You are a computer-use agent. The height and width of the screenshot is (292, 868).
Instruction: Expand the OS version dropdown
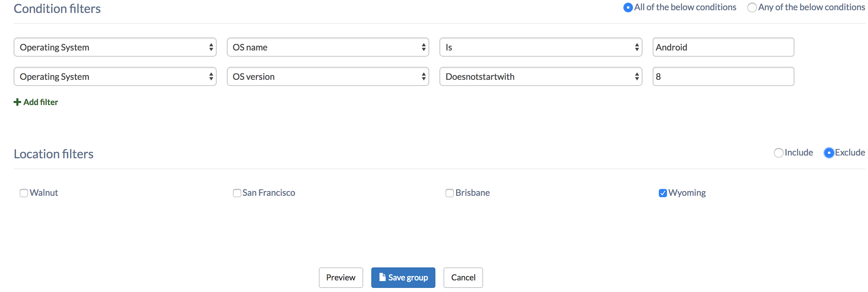(x=328, y=76)
